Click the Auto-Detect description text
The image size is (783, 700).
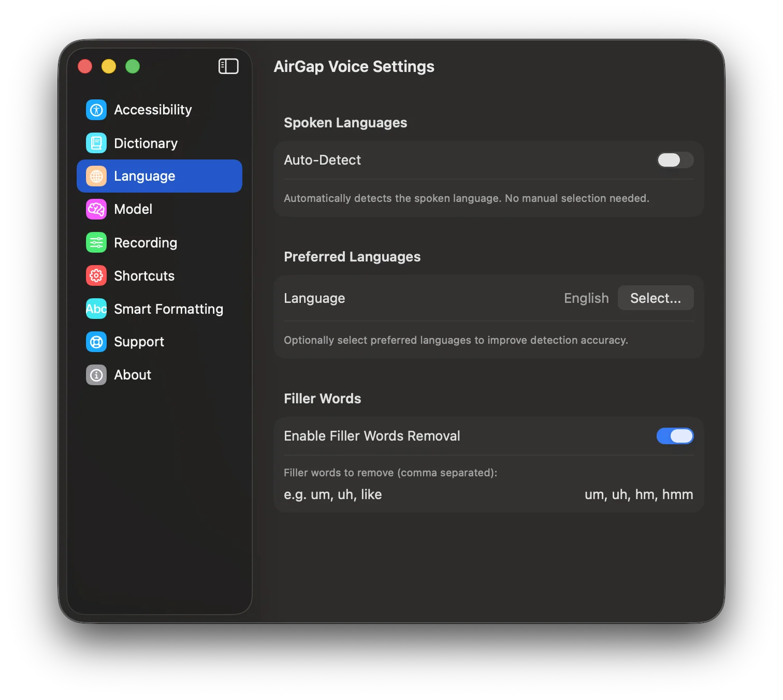[466, 198]
